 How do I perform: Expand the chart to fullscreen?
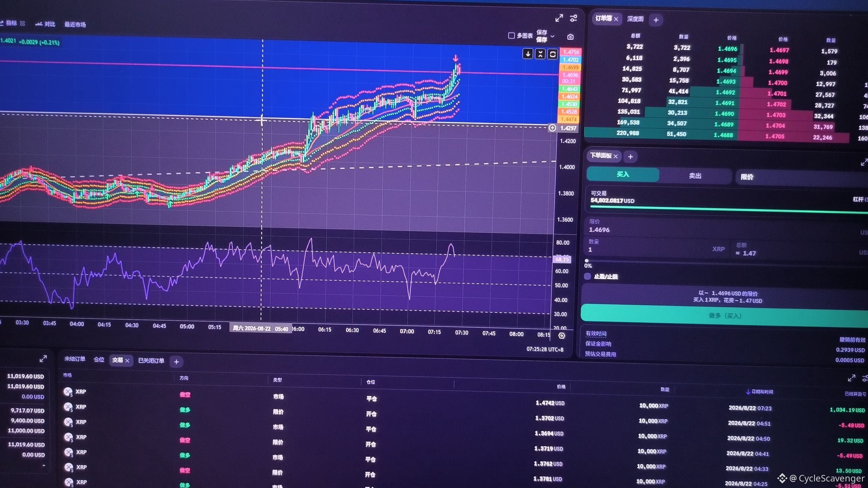pos(559,18)
